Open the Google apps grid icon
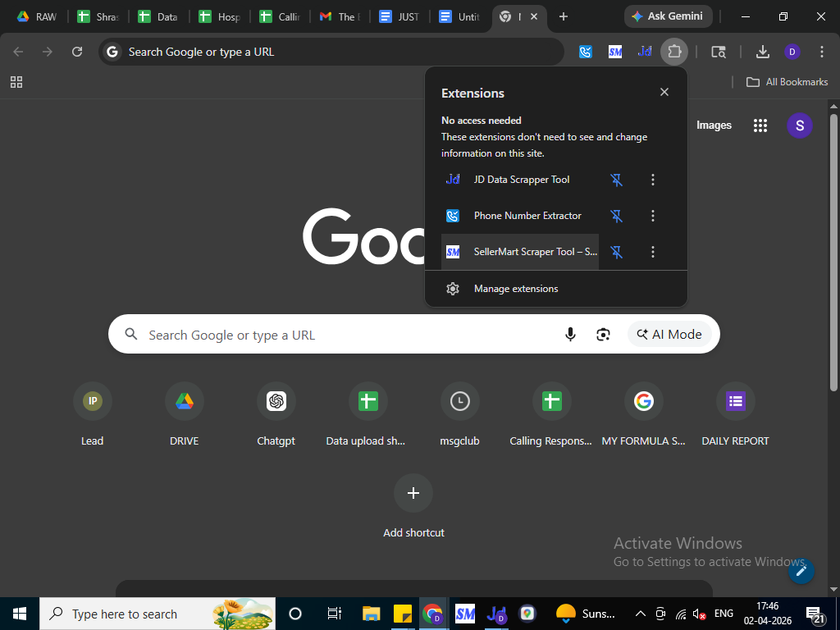Image resolution: width=840 pixels, height=630 pixels. 760,126
